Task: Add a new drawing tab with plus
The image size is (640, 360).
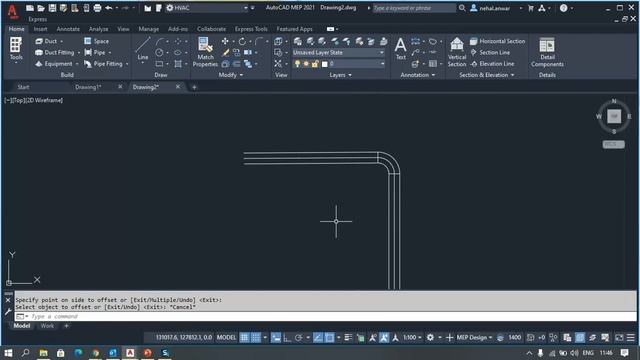Action: coord(194,87)
